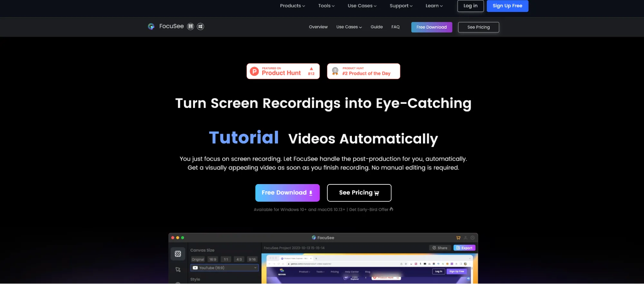Click the highlighted word Tutorial in headline
The image size is (644, 284).
click(x=244, y=138)
